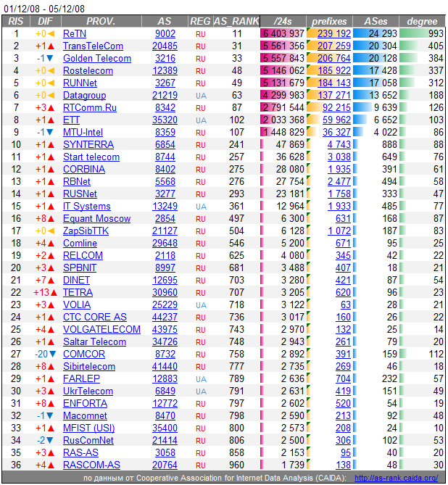The height and width of the screenshot is (485, 448).
Task: Click AS number 20485 link
Action: click(165, 46)
